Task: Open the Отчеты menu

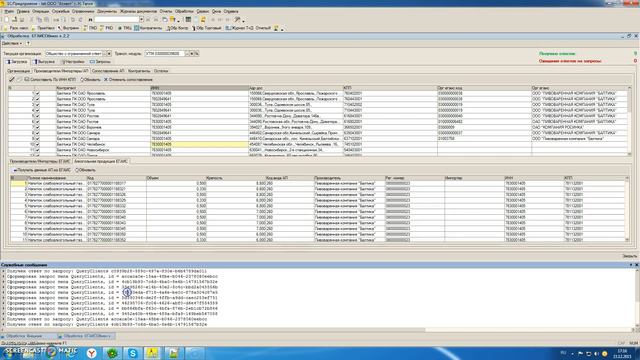Action: [166, 11]
